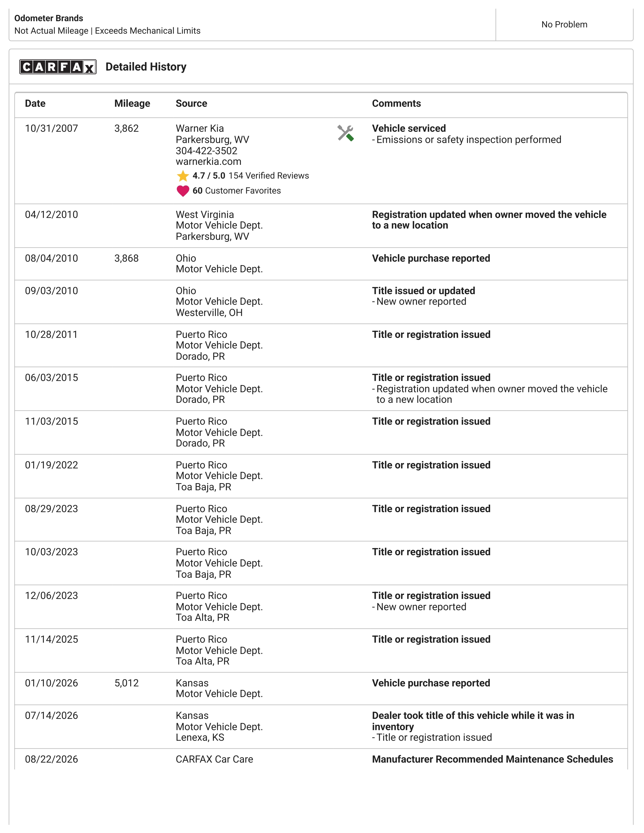Screen dimensions: 644x833
Task: Click the 60 Customer Favorites text
Action: pos(237,191)
